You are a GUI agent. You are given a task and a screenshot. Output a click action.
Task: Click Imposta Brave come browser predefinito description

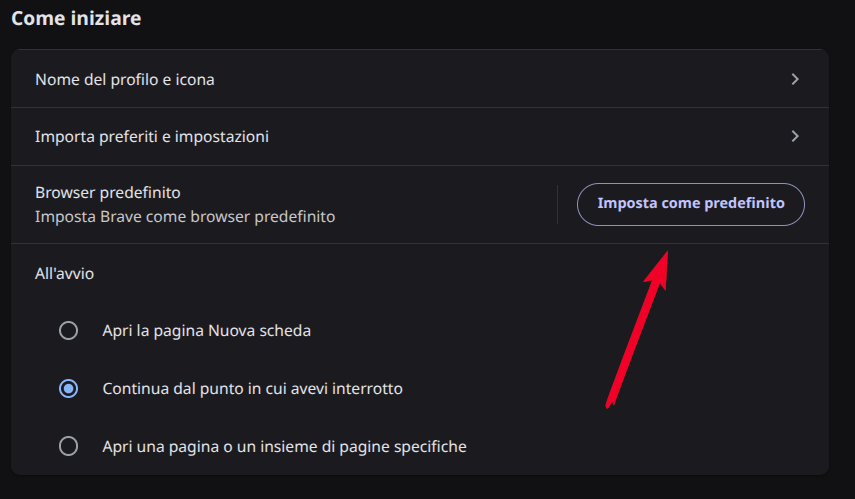coord(185,216)
